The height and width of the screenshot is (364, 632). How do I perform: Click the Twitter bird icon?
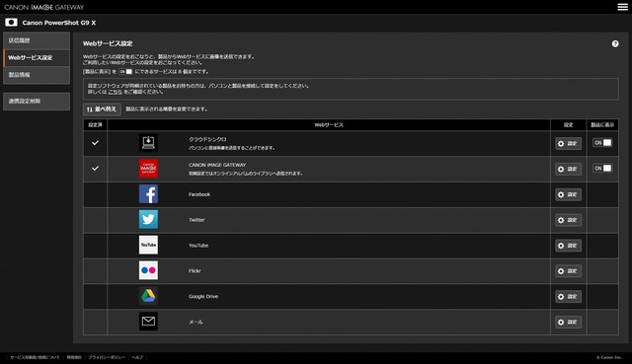(148, 219)
